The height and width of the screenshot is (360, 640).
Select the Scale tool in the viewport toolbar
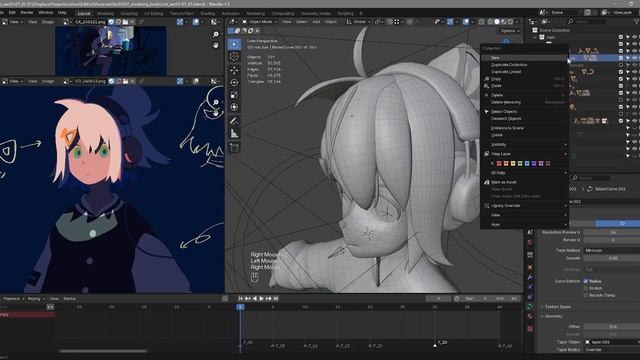[x=234, y=95]
